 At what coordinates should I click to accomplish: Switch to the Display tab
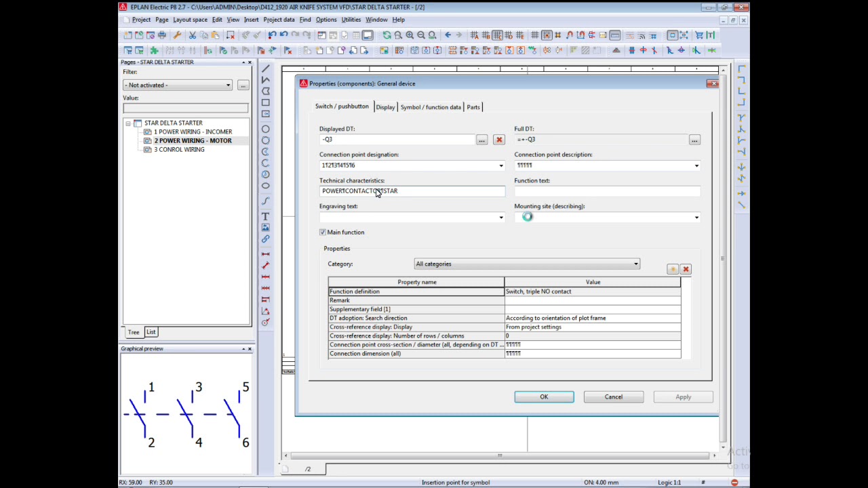pyautogui.click(x=385, y=107)
